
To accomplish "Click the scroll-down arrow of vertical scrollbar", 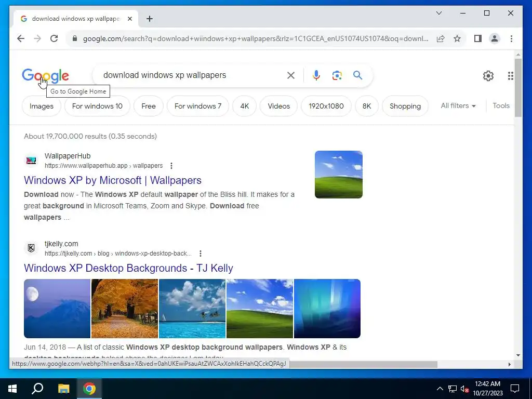I will click(518, 355).
